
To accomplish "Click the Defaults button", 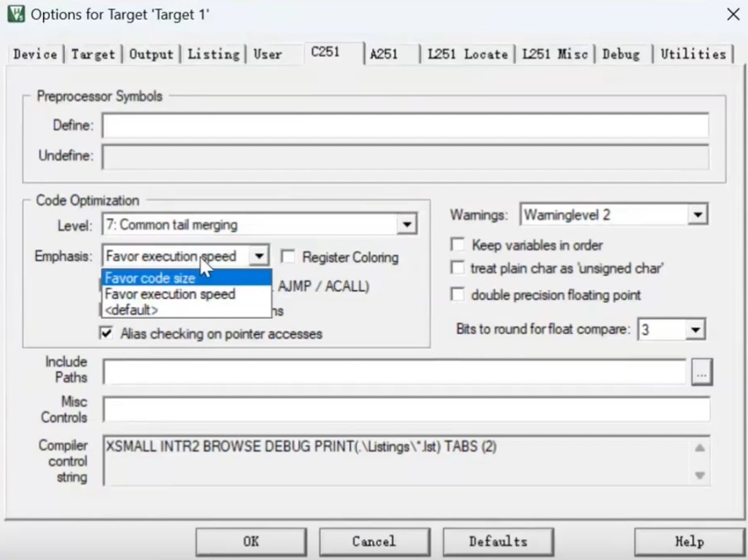I will click(497, 542).
